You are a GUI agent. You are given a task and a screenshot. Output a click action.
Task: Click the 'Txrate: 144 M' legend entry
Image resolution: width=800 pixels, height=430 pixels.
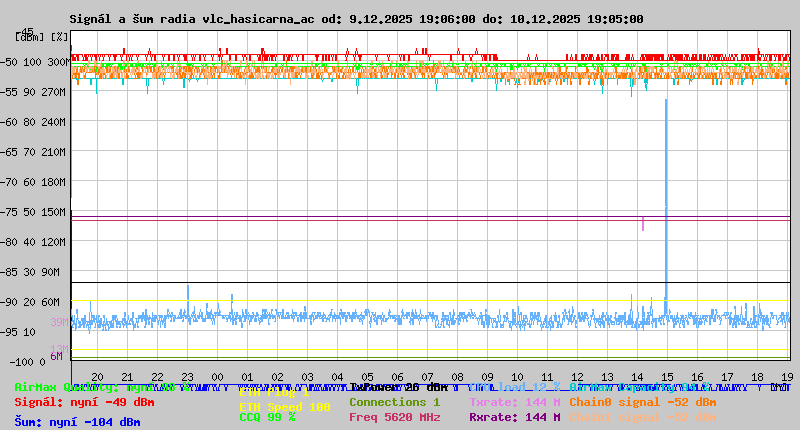click(x=515, y=402)
